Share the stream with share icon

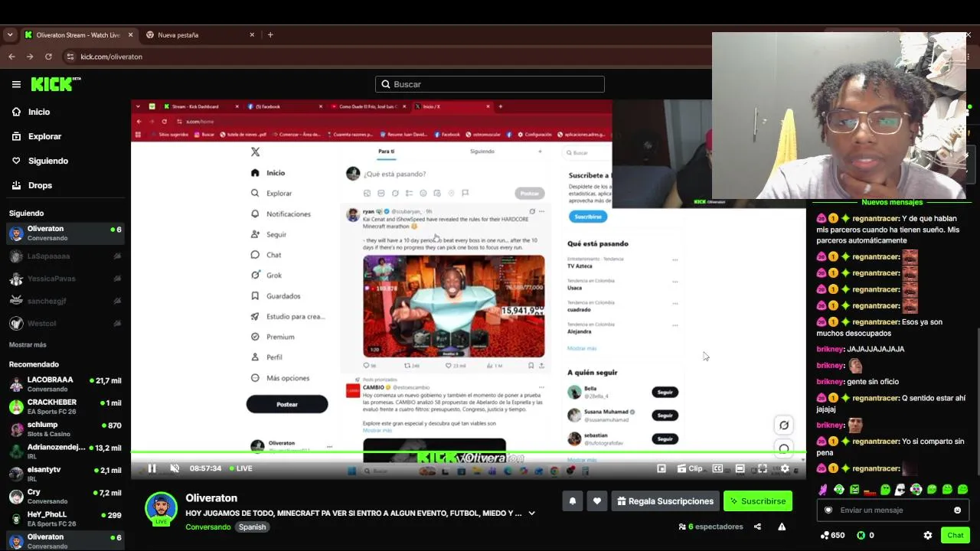[757, 527]
